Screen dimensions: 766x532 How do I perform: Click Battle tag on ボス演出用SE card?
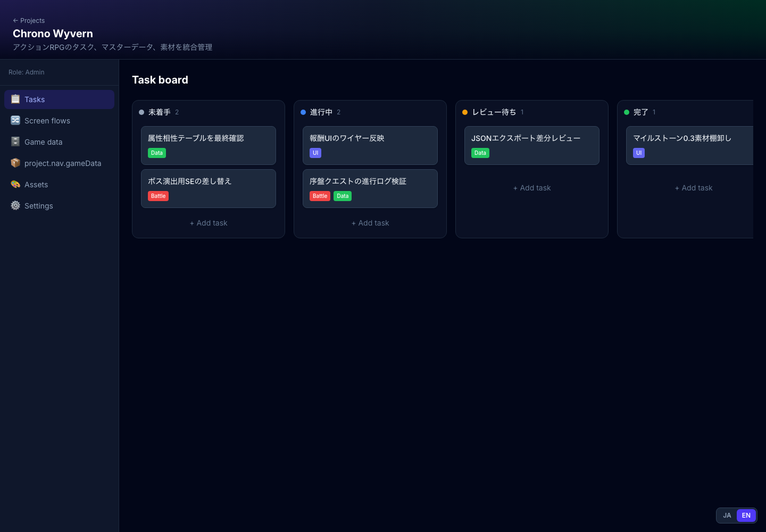coord(159,196)
